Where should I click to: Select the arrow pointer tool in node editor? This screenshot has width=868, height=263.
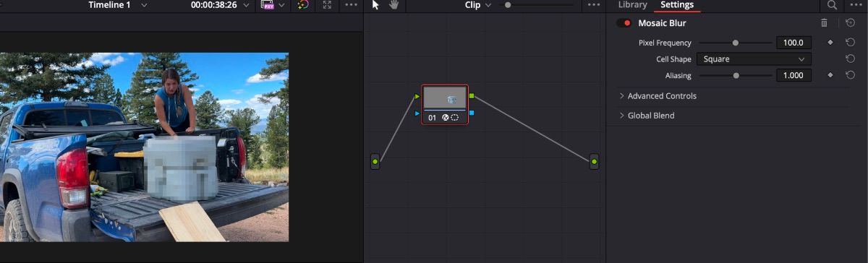click(375, 5)
